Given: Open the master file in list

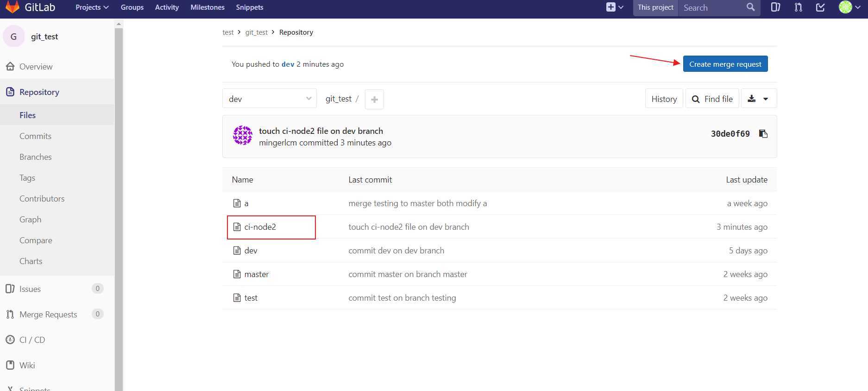Looking at the screenshot, I should (x=257, y=274).
